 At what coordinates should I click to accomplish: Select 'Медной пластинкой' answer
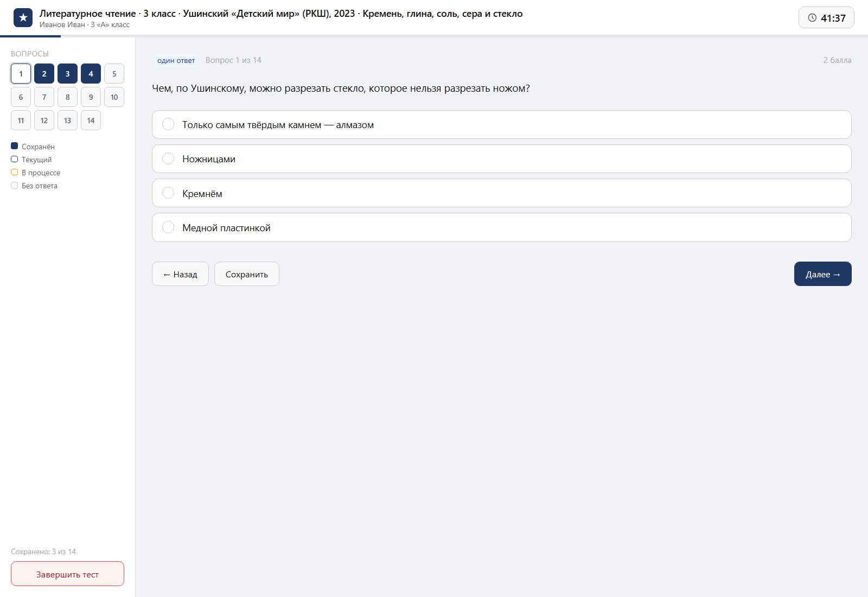(x=501, y=227)
